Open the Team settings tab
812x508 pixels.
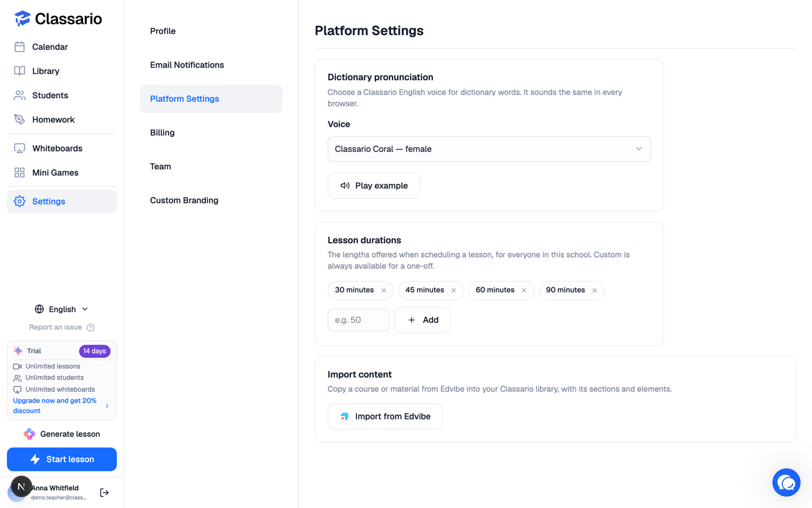[211, 167]
